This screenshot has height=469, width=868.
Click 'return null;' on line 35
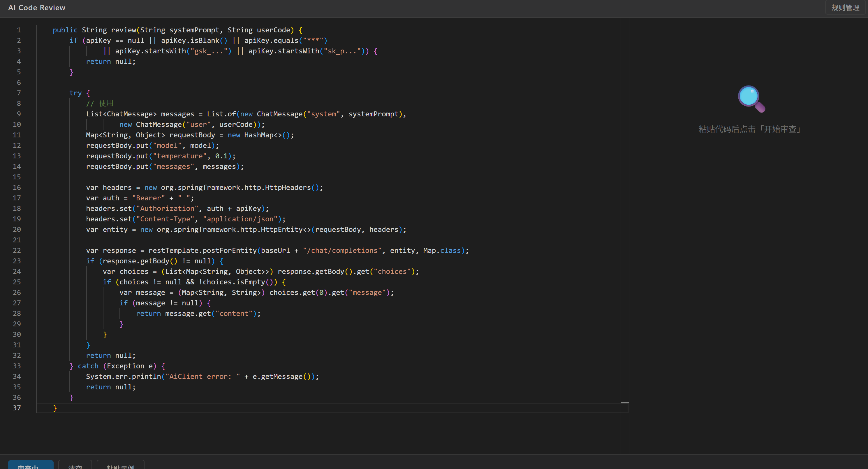click(111, 387)
